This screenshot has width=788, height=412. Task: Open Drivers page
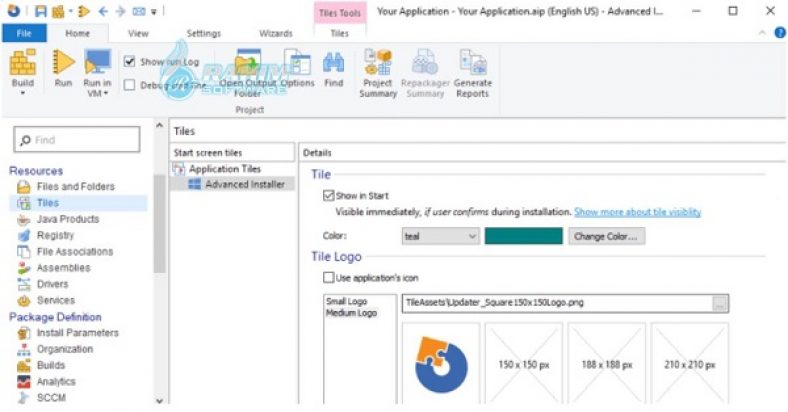(x=52, y=284)
